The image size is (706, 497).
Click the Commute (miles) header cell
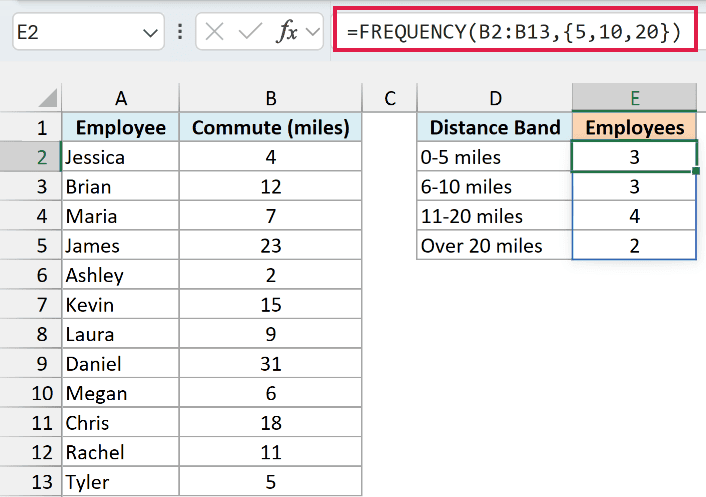pos(271,127)
